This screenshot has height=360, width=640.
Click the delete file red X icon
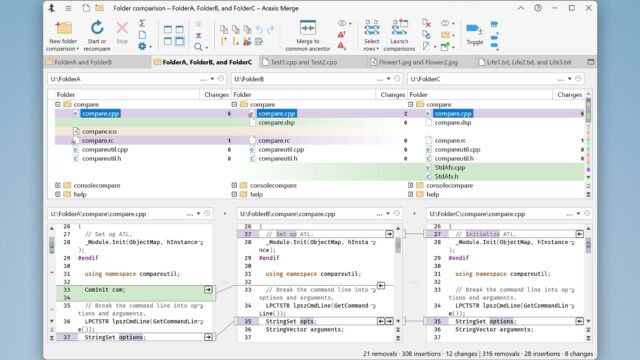pos(426,23)
